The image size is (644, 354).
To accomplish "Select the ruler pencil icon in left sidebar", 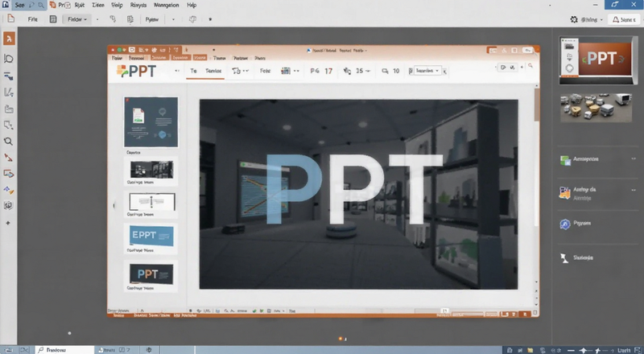I will 9,93.
